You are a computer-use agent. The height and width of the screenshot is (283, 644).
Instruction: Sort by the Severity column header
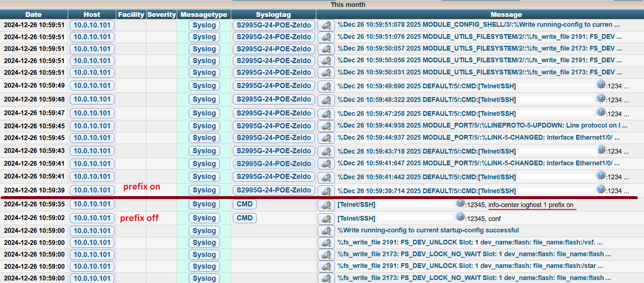(x=162, y=15)
